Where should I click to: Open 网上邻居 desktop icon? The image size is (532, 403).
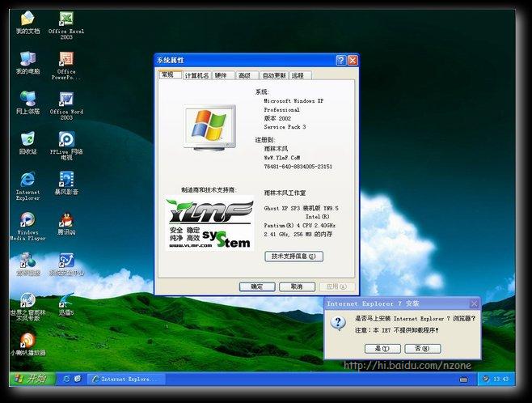point(27,103)
